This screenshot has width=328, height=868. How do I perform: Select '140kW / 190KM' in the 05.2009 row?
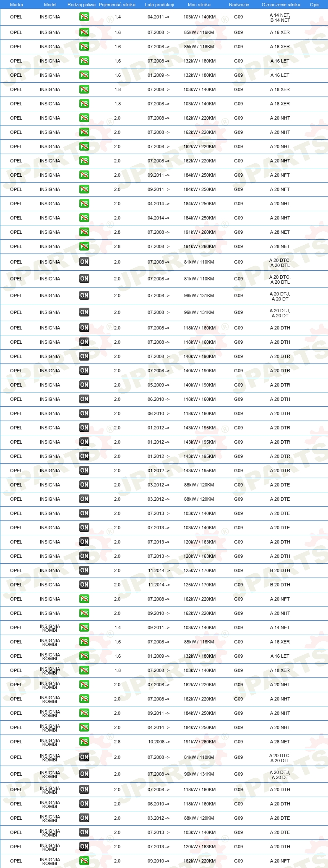click(200, 385)
